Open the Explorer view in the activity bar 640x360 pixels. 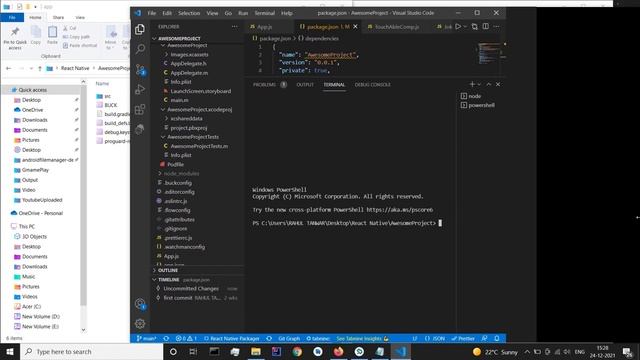click(140, 29)
